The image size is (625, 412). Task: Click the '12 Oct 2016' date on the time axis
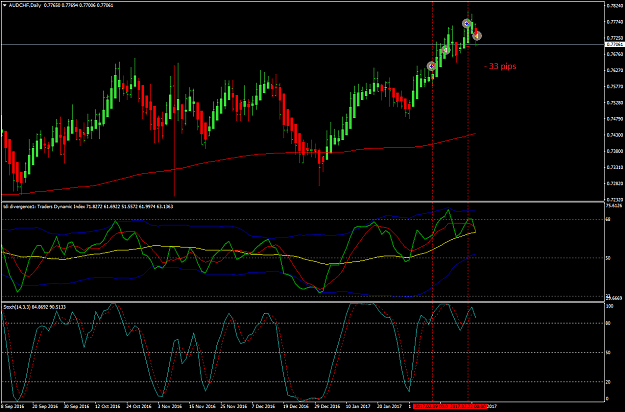(108, 406)
